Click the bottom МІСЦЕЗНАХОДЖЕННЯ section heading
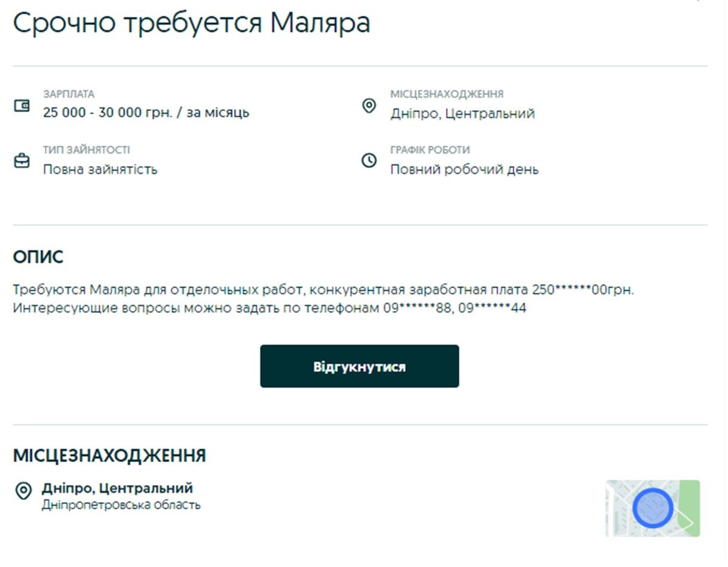 [109, 456]
